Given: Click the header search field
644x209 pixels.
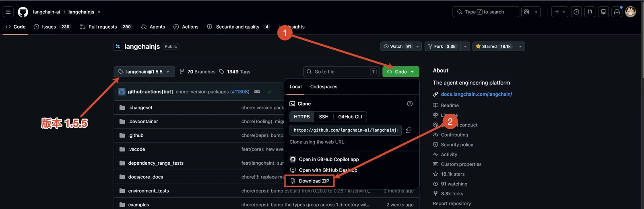Looking at the screenshot, I should pyautogui.click(x=486, y=12).
